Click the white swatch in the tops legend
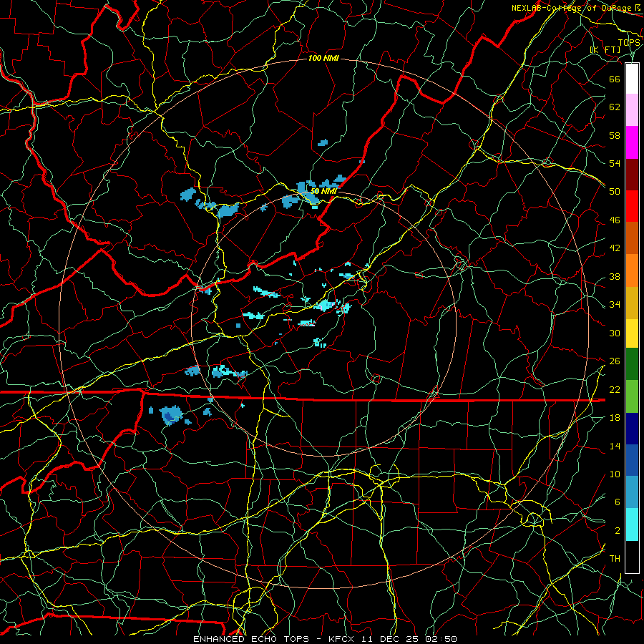 (x=632, y=79)
